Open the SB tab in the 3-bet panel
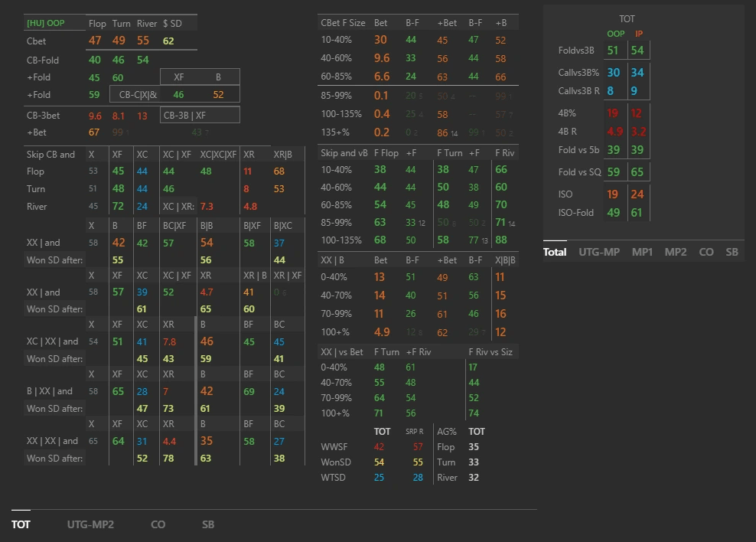This screenshot has width=756, height=542. click(x=732, y=251)
